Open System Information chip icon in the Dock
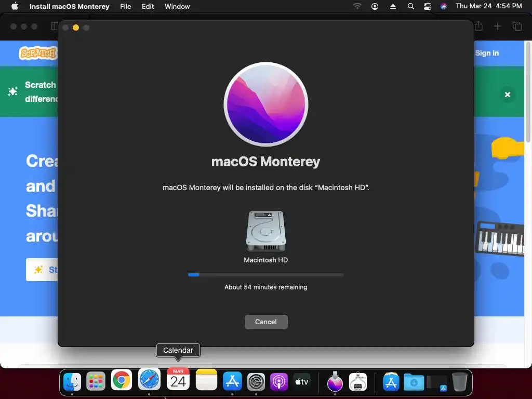The width and height of the screenshot is (532, 399). 358,382
